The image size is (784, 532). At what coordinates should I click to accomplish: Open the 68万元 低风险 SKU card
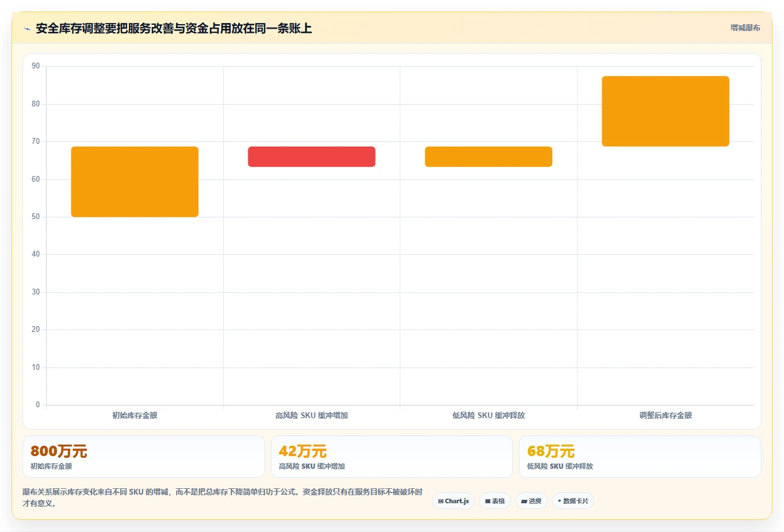pos(640,457)
